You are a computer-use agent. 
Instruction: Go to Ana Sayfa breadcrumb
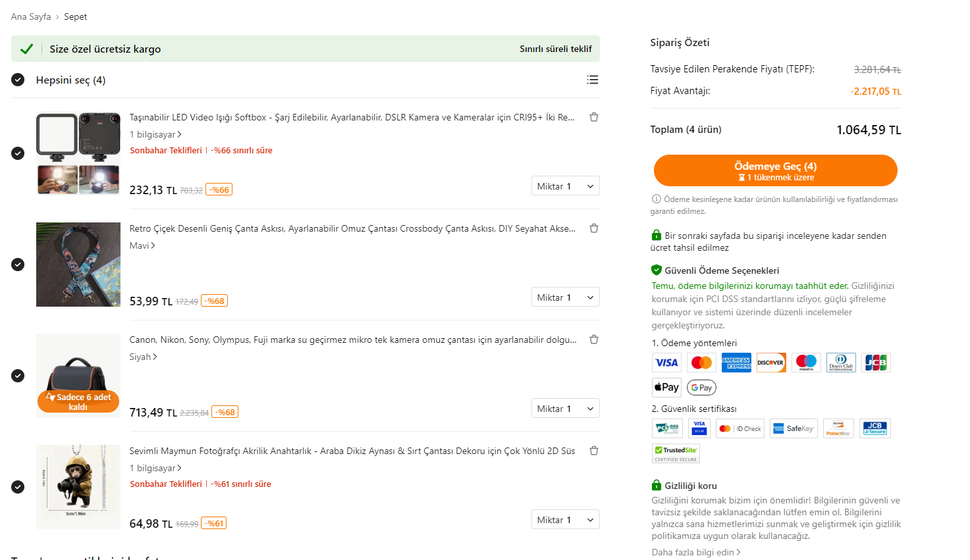tap(31, 16)
